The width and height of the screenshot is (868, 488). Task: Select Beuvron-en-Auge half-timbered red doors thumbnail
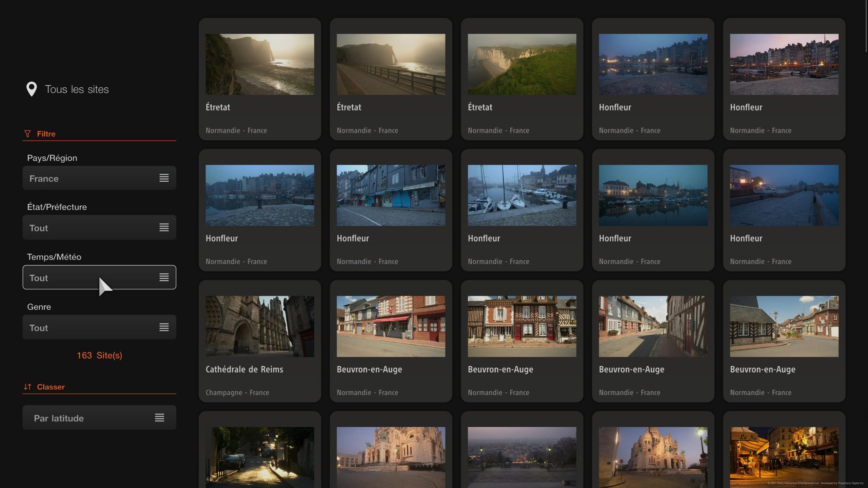point(522,326)
